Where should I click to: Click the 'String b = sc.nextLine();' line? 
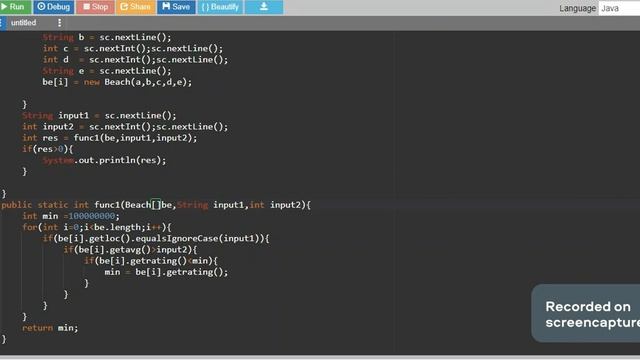coord(107,38)
